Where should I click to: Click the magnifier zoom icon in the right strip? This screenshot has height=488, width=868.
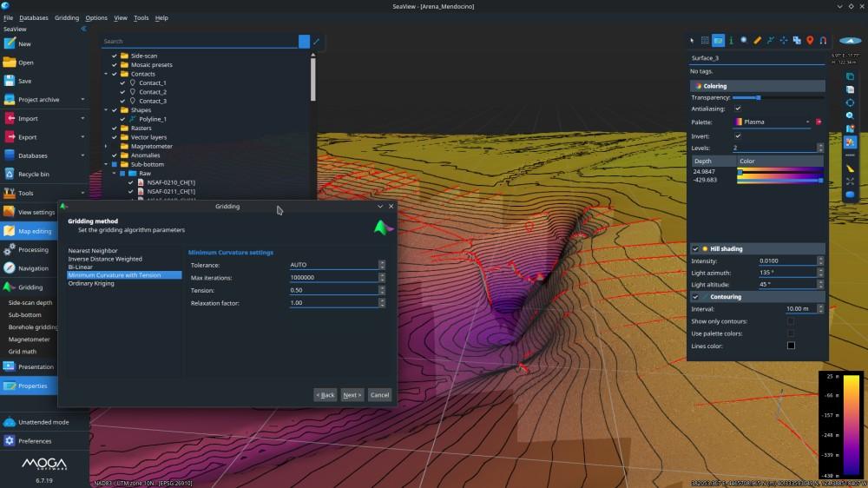click(850, 115)
